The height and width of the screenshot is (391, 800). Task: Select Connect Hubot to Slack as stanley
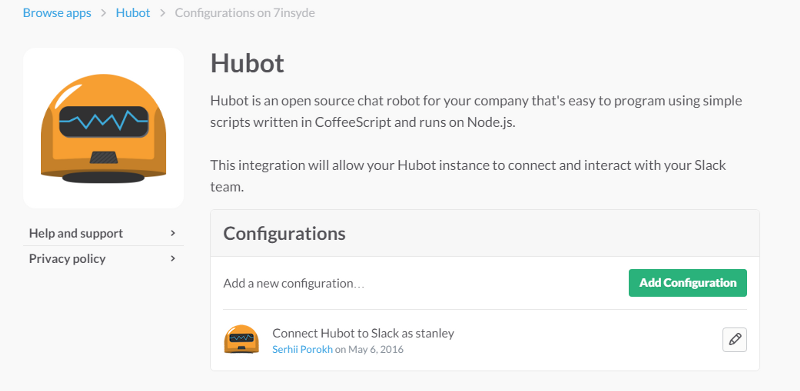363,333
